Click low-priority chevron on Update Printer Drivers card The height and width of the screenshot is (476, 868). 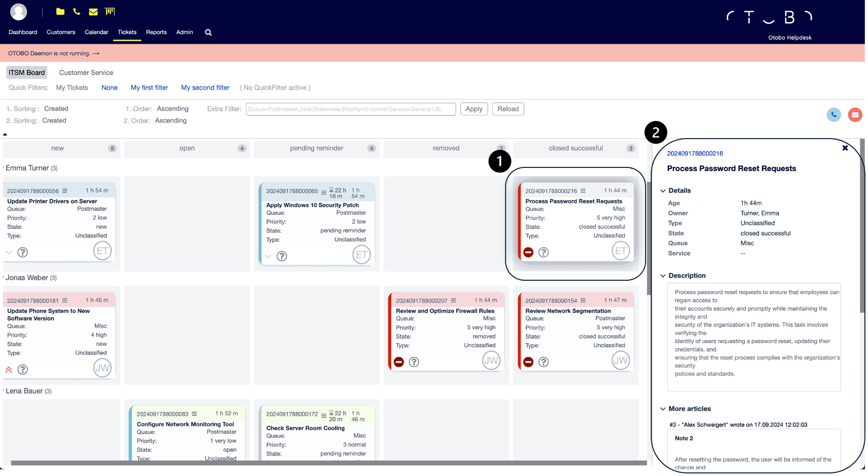(x=9, y=252)
